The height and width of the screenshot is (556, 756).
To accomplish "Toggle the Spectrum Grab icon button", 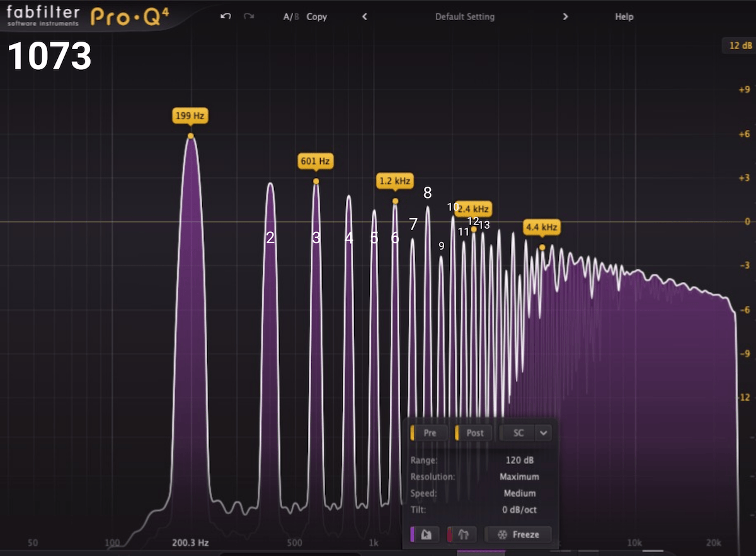I will coord(425,535).
